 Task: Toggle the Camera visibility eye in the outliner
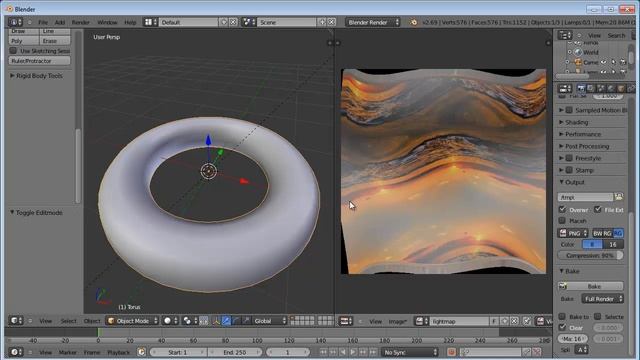603,62
